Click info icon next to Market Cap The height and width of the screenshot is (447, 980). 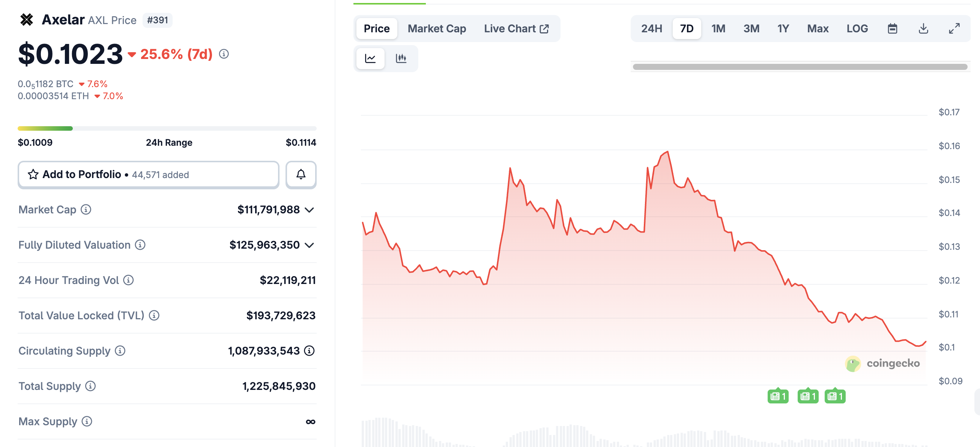(86, 209)
